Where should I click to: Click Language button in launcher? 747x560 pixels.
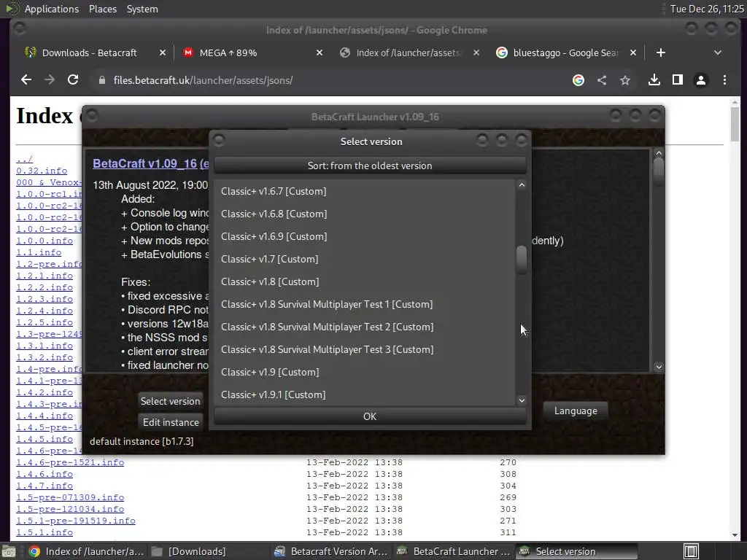[x=576, y=411]
